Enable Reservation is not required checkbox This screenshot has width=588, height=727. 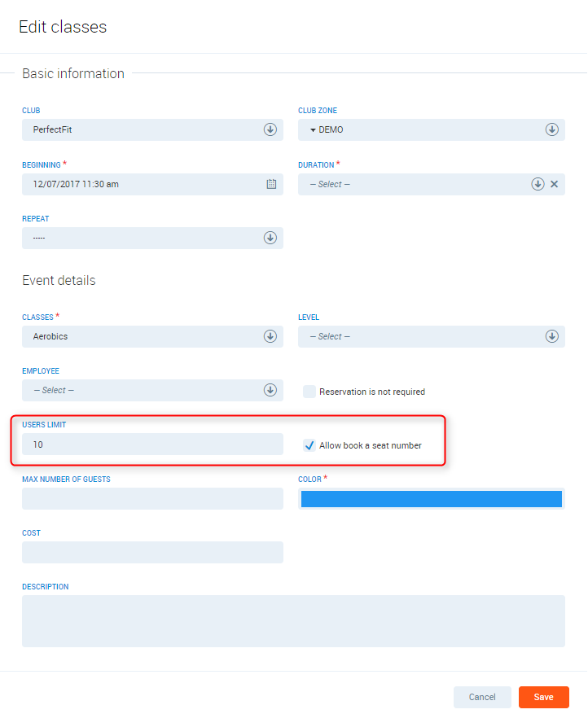[x=309, y=392]
